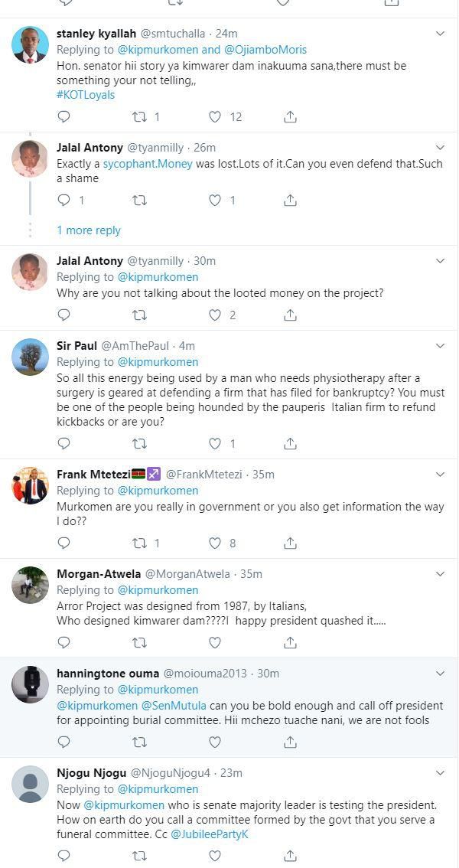Open the #KOTLoyals hashtag
The height and width of the screenshot is (868, 459).
tap(87, 94)
